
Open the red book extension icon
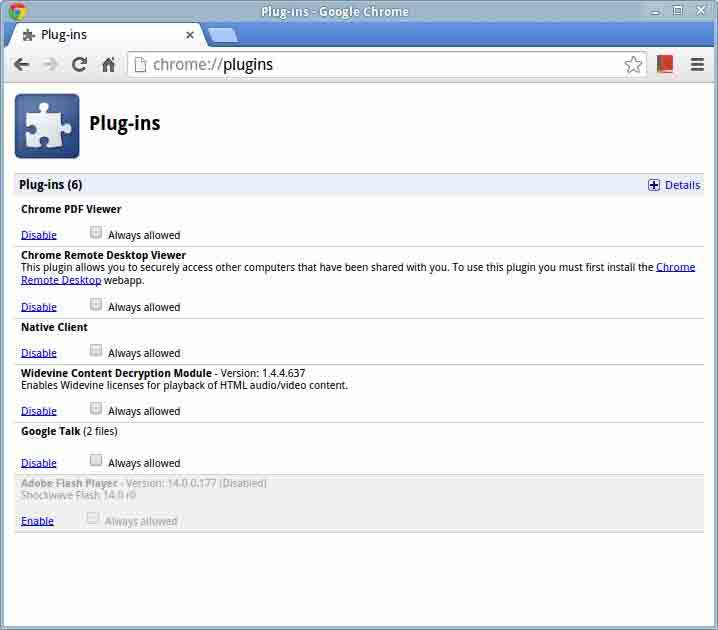tap(665, 64)
